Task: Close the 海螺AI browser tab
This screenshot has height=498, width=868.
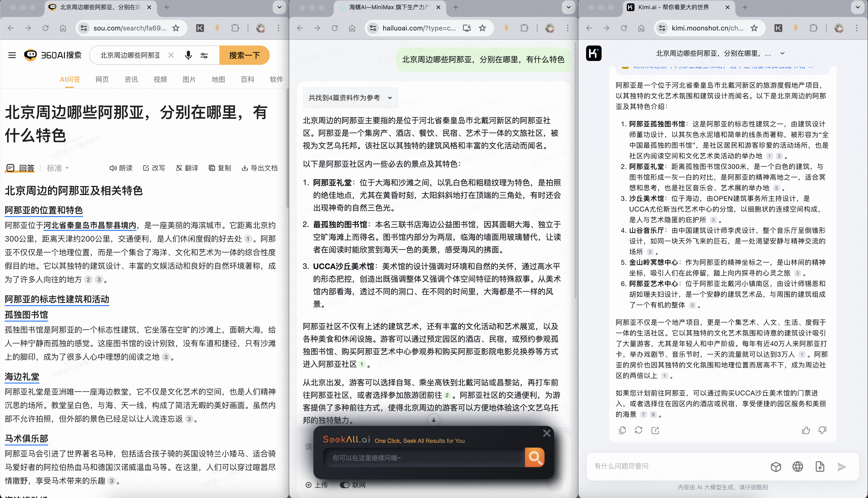Action: point(438,7)
